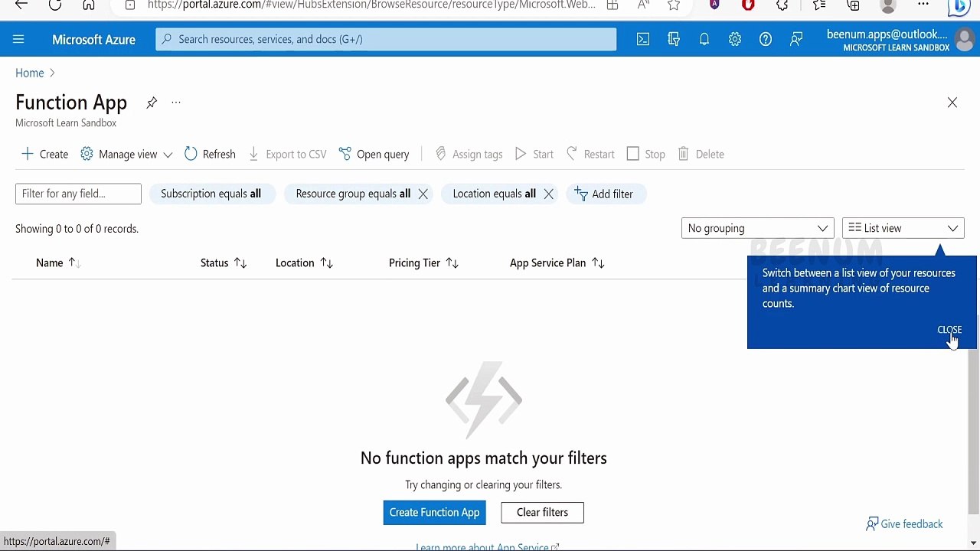Sort by the Name column
This screenshot has width=980, height=551.
click(58, 262)
